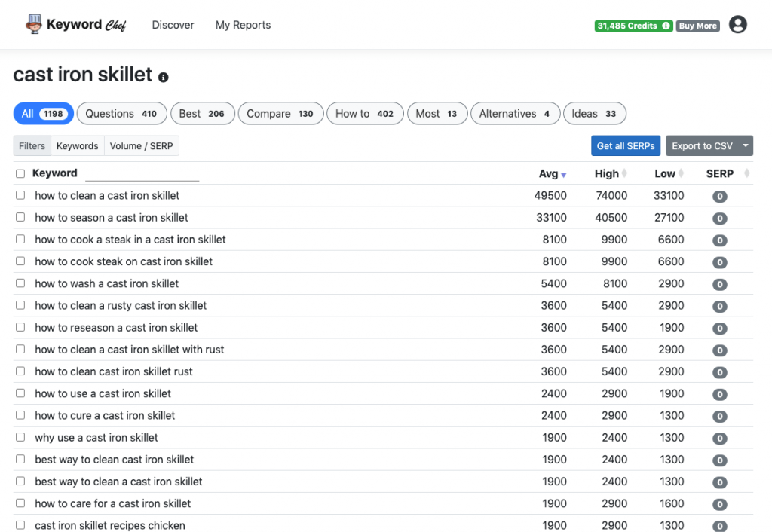This screenshot has width=772, height=532.
Task: Open the Volume / SERP filter options
Action: pyautogui.click(x=141, y=146)
